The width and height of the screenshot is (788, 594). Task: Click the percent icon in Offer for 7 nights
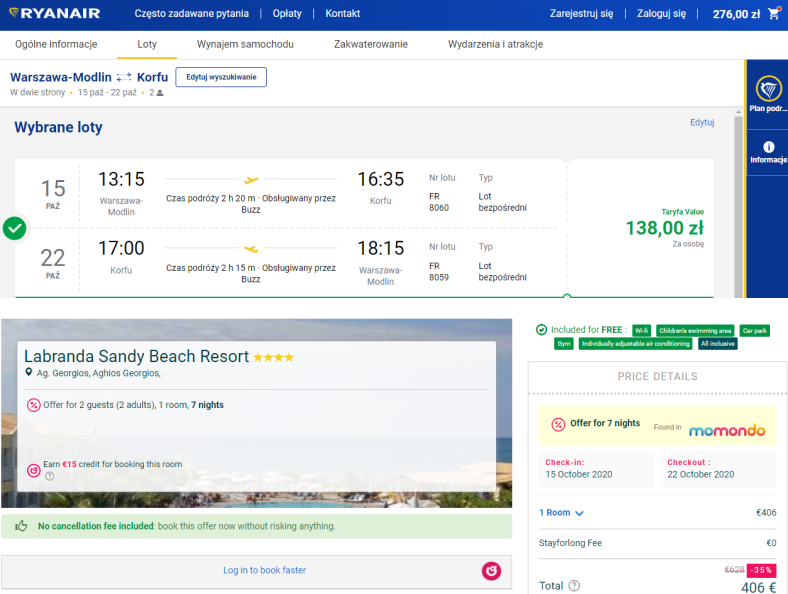pyautogui.click(x=558, y=425)
